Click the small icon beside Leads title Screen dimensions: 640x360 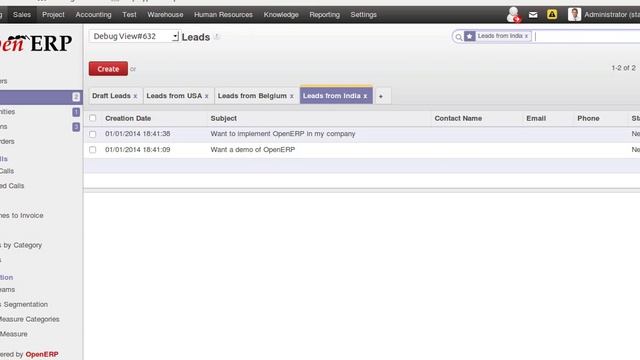(217, 37)
